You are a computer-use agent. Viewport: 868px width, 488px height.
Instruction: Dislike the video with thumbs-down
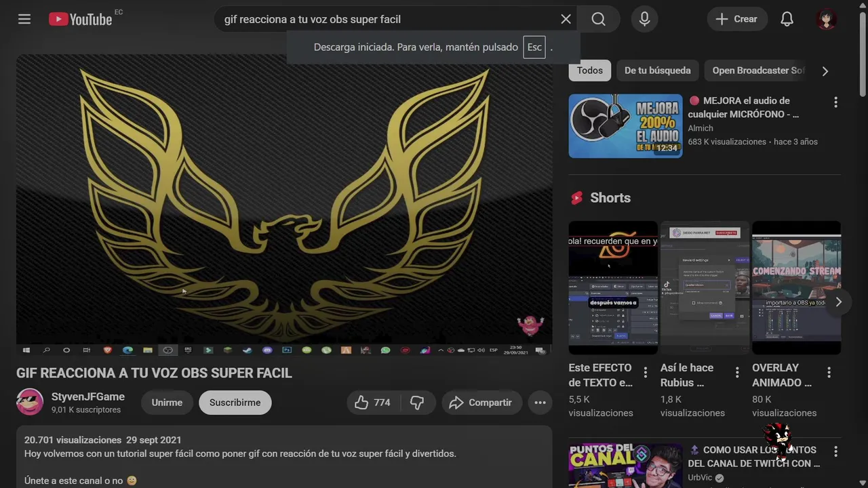tap(417, 403)
